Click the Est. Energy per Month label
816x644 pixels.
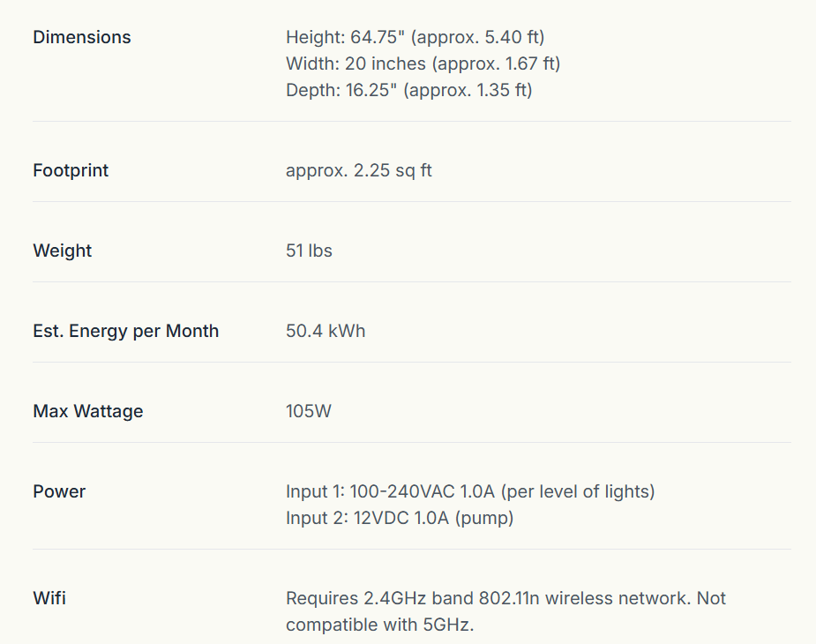125,331
